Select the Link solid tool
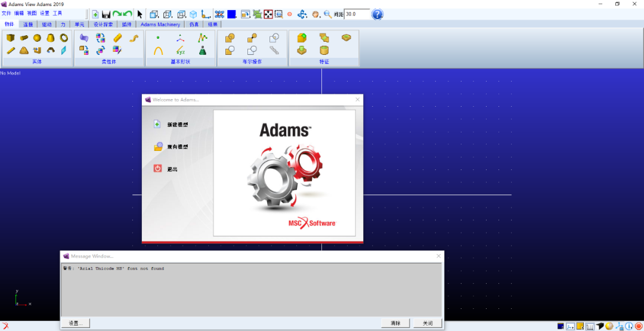This screenshot has width=644, height=331. [x=10, y=50]
